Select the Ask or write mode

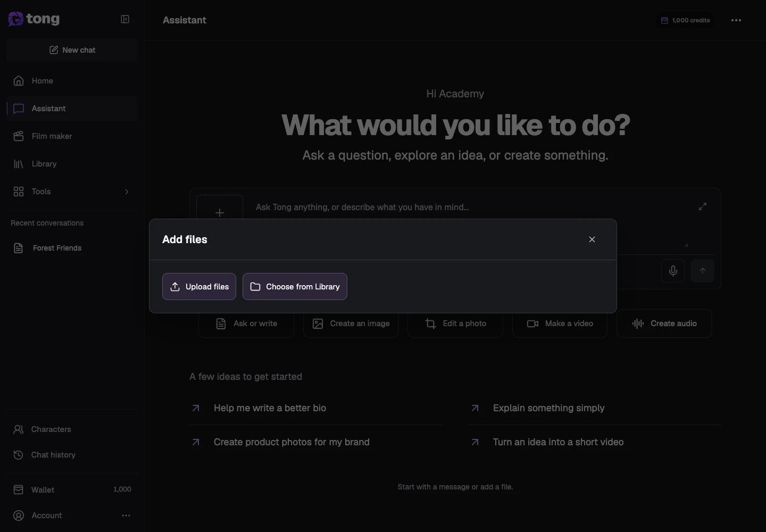pos(246,323)
